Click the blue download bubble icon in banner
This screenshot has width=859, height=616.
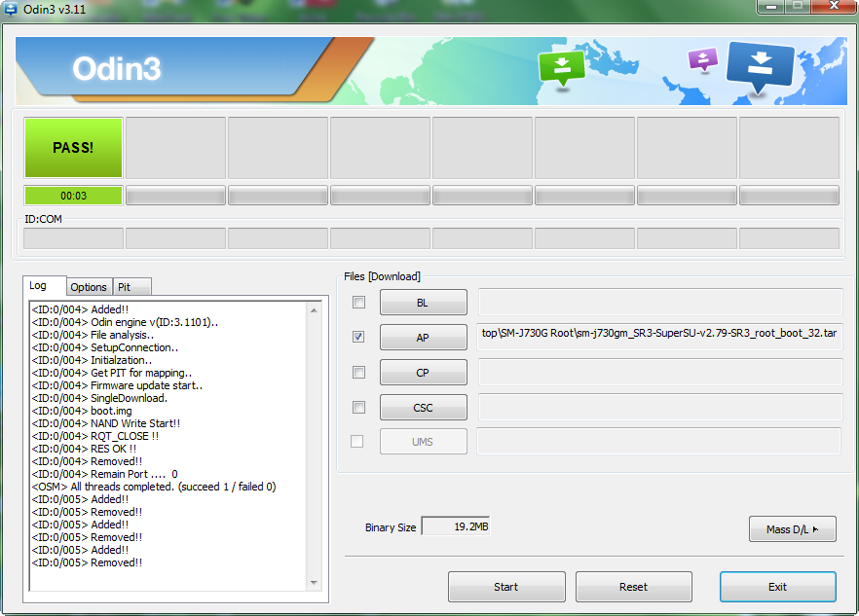tap(761, 67)
